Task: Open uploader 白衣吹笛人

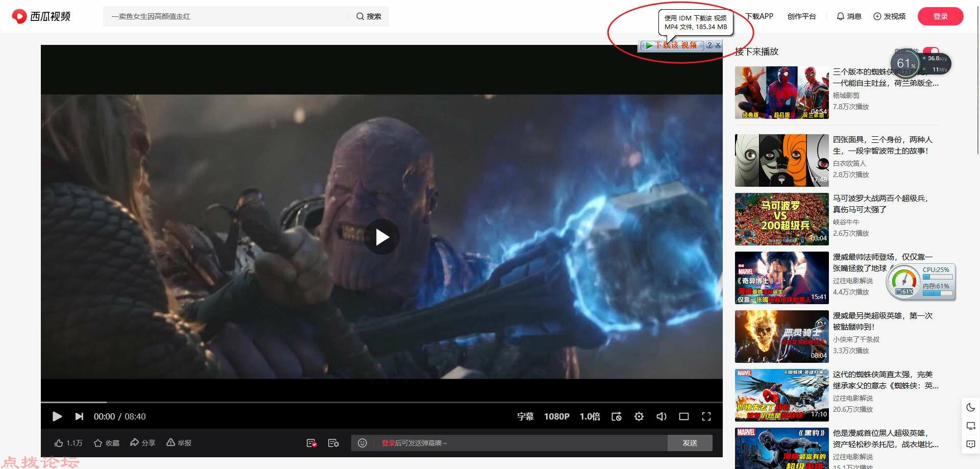Action: (x=849, y=163)
